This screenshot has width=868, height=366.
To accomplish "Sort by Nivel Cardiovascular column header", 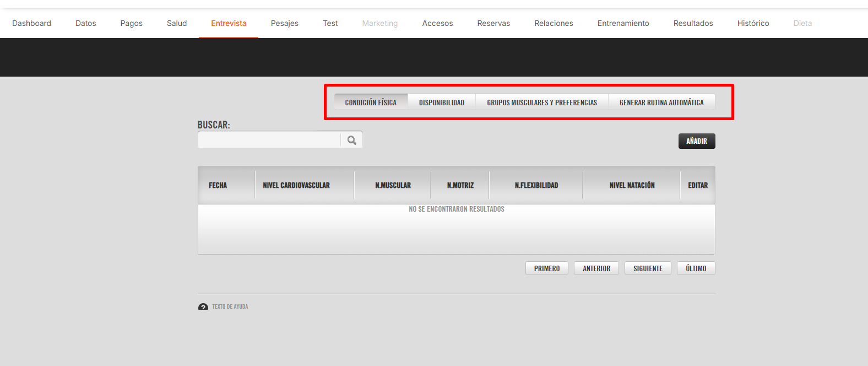I will pos(296,185).
